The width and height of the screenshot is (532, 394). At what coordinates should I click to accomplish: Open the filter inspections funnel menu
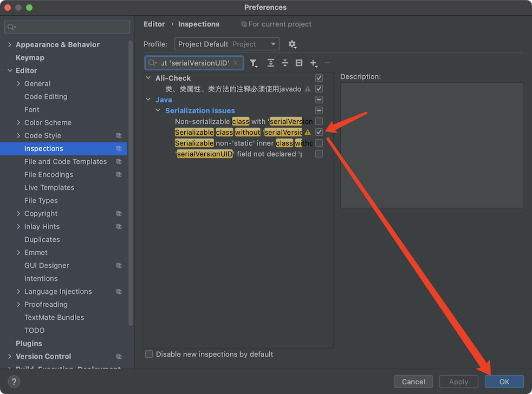point(253,63)
